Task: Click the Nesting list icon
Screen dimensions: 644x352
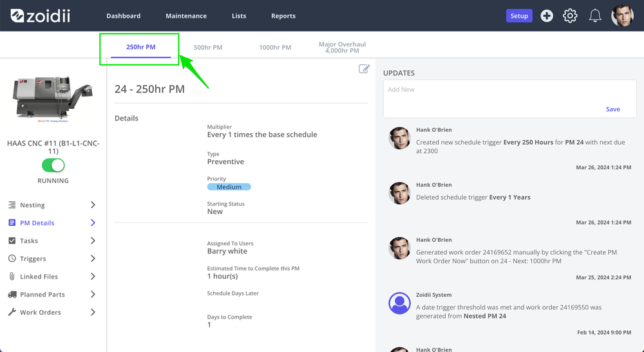Action: 12,205
